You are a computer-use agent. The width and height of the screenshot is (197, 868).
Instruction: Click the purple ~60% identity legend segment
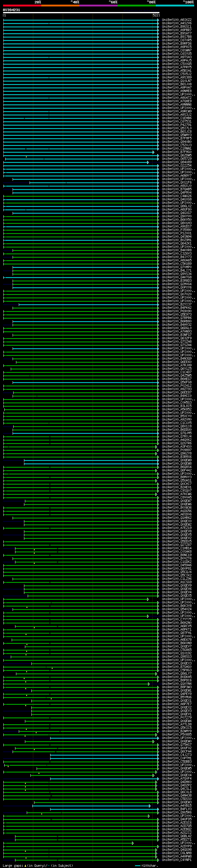click(99, 6)
